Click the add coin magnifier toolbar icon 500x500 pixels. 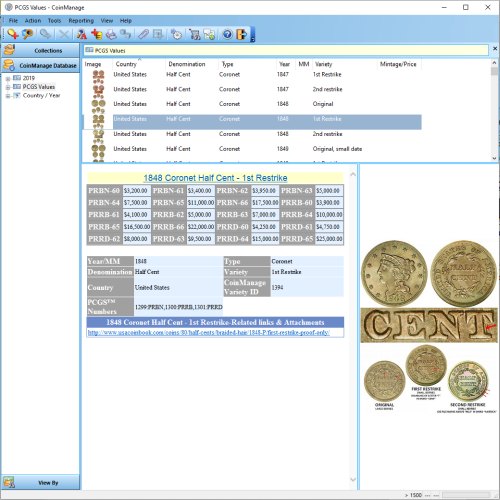[x=13, y=34]
